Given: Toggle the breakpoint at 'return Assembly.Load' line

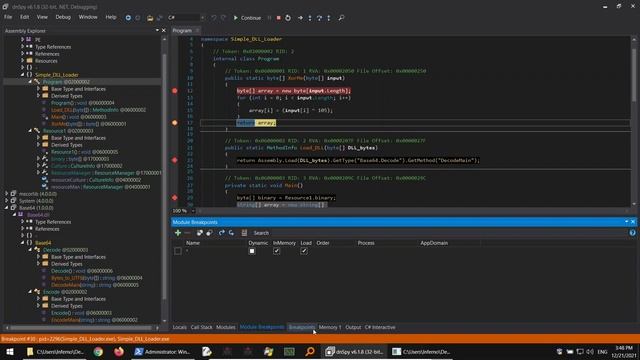Looking at the screenshot, I should click(175, 160).
